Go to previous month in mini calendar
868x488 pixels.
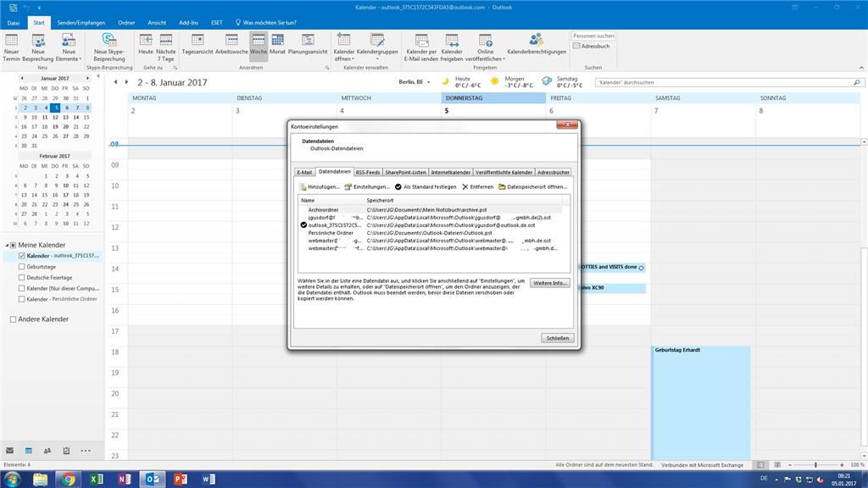point(21,78)
